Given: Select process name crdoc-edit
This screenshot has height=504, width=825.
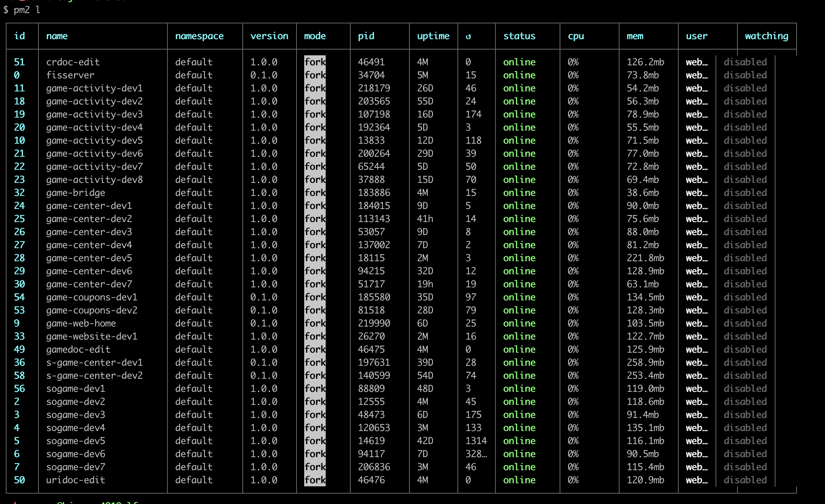Looking at the screenshot, I should tap(73, 62).
